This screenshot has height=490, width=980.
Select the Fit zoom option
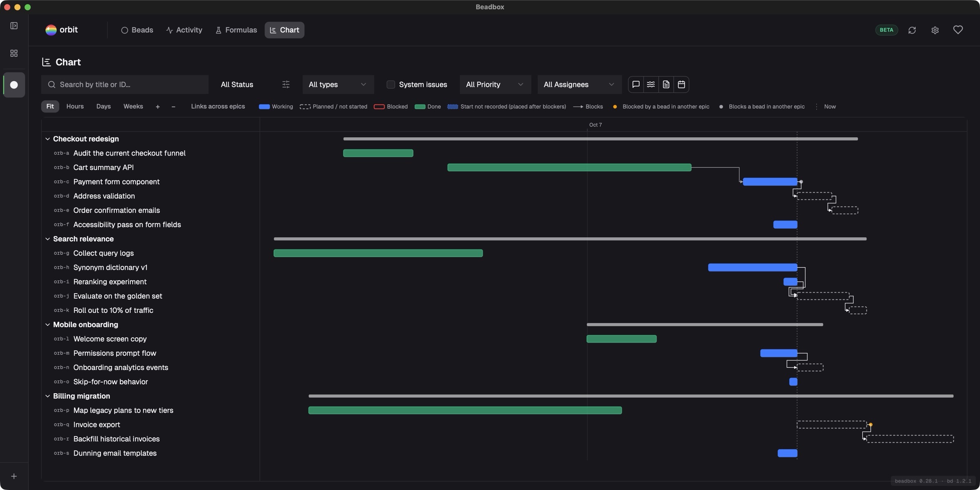[x=50, y=107]
